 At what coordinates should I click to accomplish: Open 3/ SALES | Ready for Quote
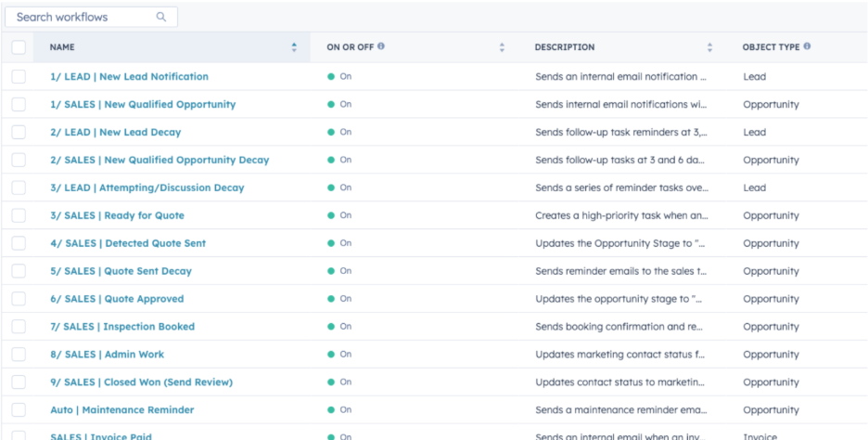click(x=118, y=215)
